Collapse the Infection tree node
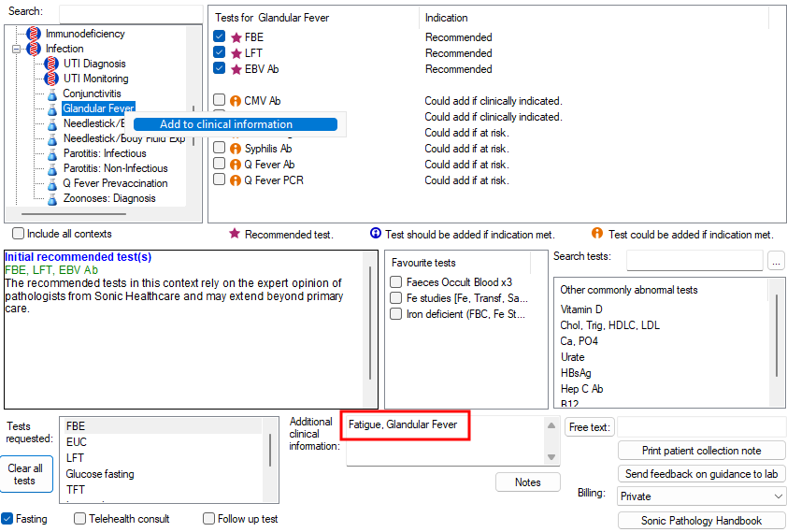This screenshot has height=532, width=787. click(x=17, y=50)
